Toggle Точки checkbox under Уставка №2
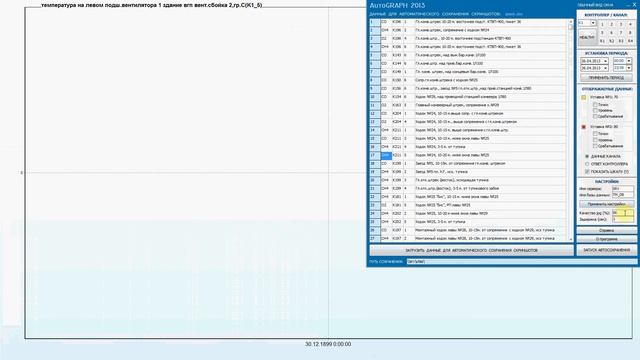This screenshot has width=640, height=360. point(595,134)
